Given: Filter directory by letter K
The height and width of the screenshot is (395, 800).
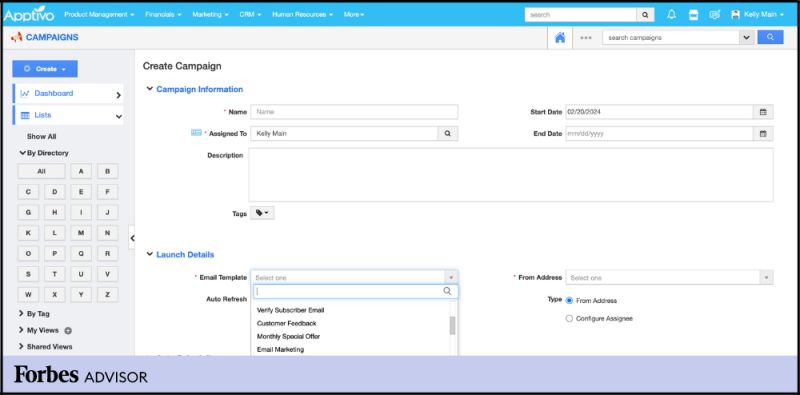Looking at the screenshot, I should 28,233.
